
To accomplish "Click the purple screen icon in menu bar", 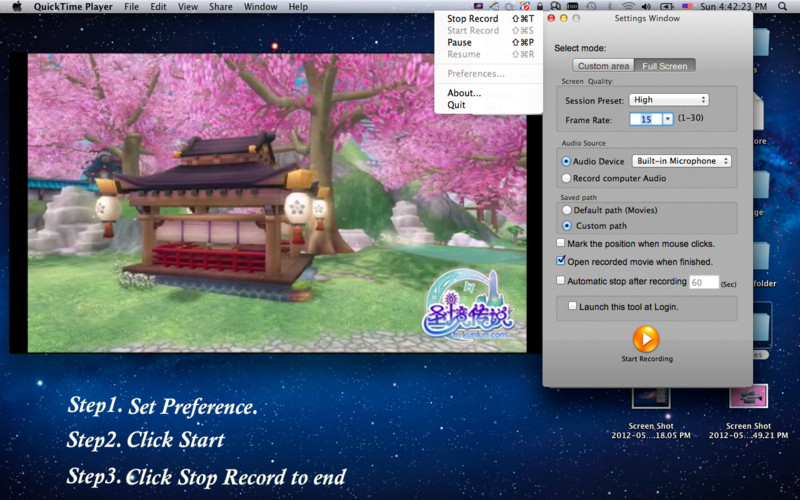I will pyautogui.click(x=478, y=7).
